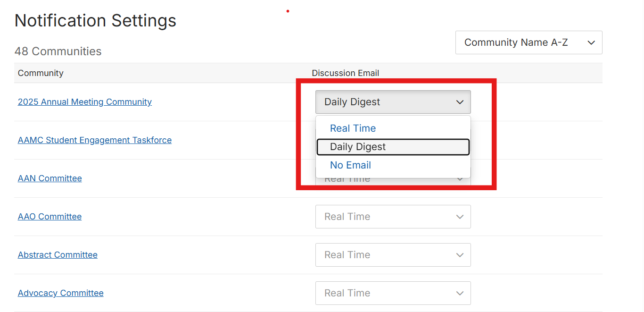Click the Notification Settings page heading
644x312 pixels.
[x=95, y=21]
